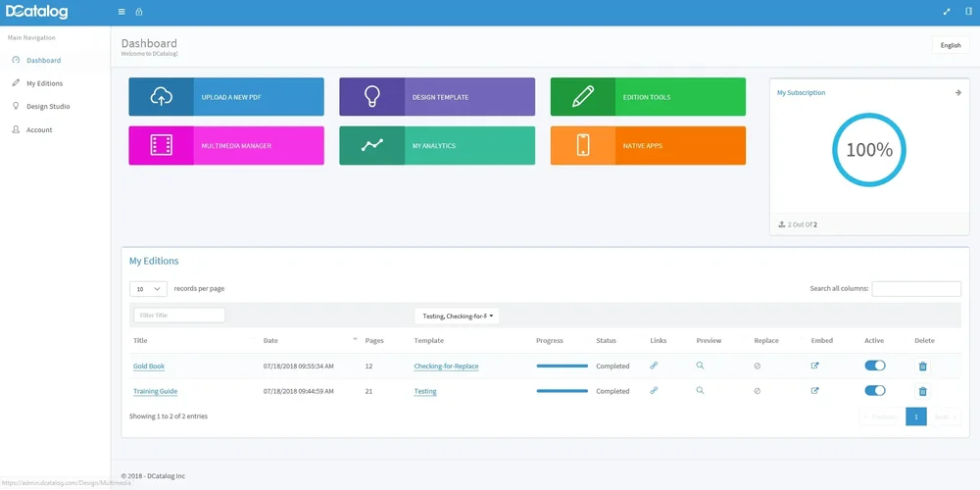
Task: Open the Checking-for-Replace template link
Action: 446,367
